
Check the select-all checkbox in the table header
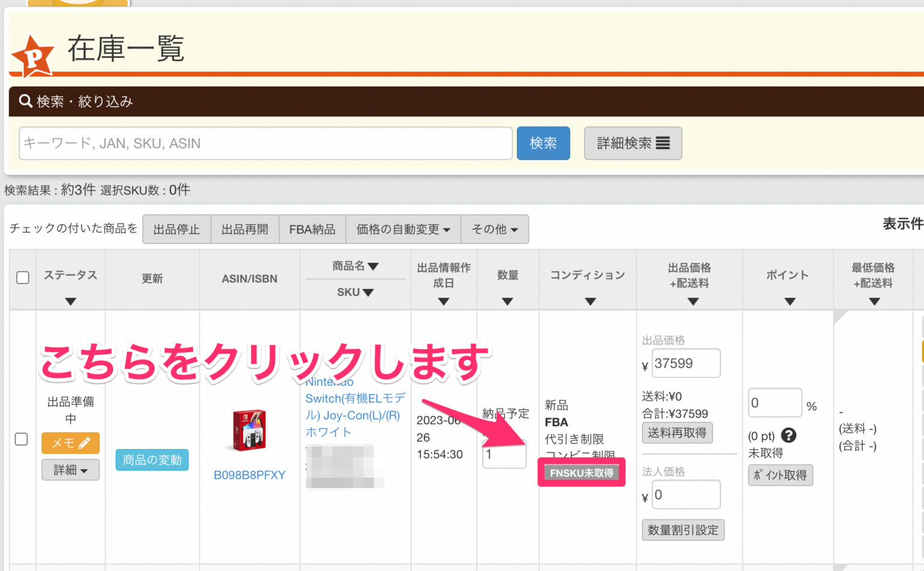pos(22,277)
